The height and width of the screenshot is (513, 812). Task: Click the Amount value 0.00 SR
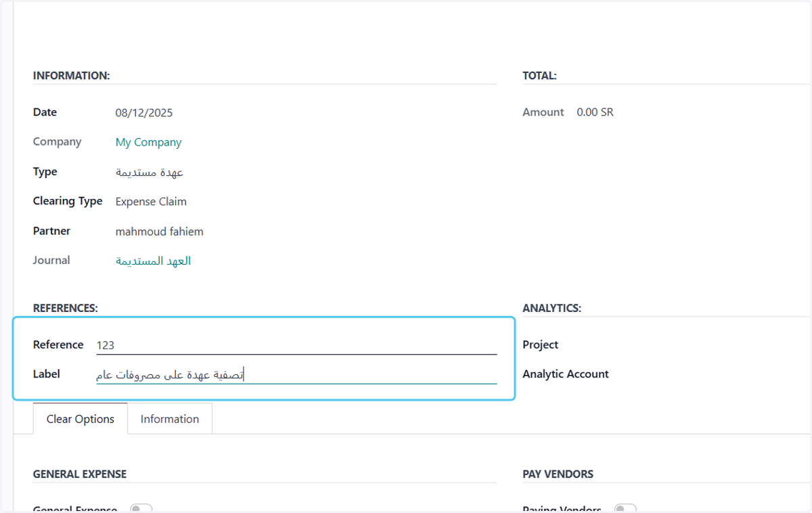595,112
